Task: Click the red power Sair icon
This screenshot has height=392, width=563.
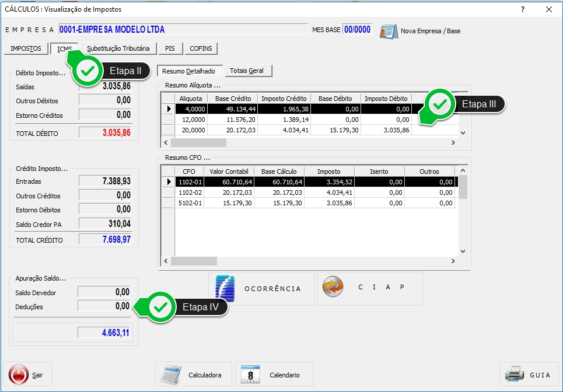Action: click(19, 374)
